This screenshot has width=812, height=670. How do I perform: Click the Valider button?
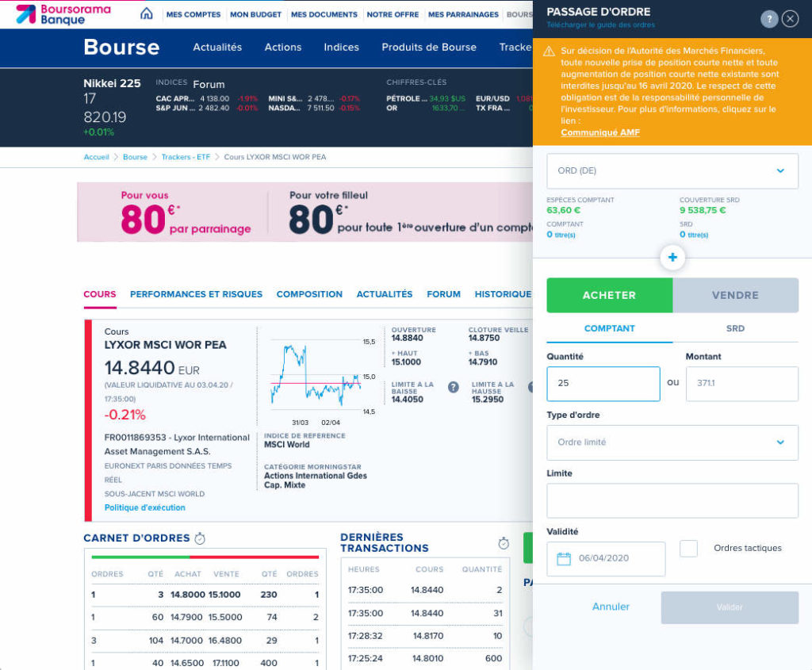(730, 607)
